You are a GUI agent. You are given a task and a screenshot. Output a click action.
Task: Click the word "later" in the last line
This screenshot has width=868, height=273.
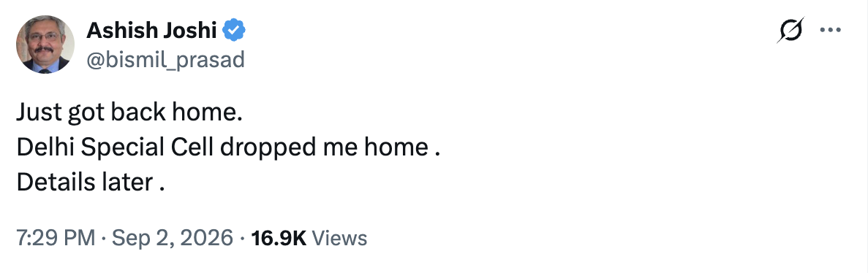(x=127, y=182)
